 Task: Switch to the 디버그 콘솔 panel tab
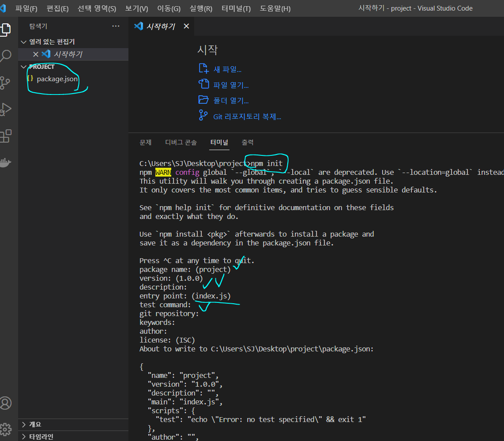[x=181, y=143]
